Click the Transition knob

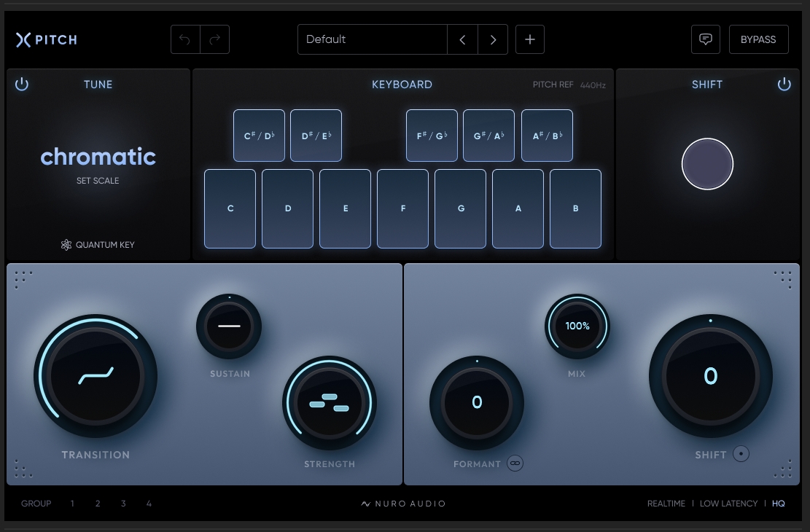[x=96, y=376]
